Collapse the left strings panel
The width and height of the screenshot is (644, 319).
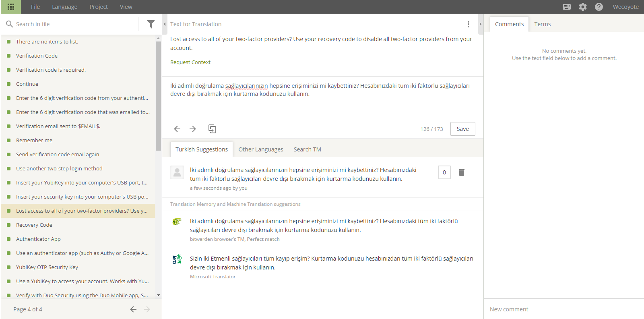pyautogui.click(x=165, y=24)
